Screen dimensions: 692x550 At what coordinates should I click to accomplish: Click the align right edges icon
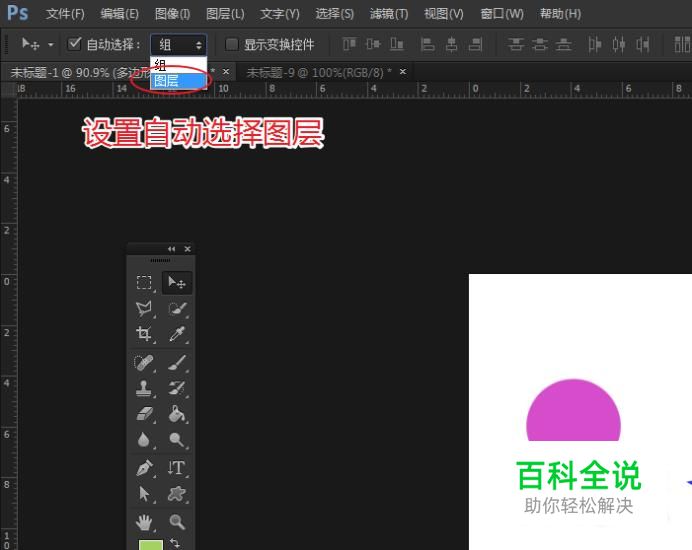[x=475, y=44]
